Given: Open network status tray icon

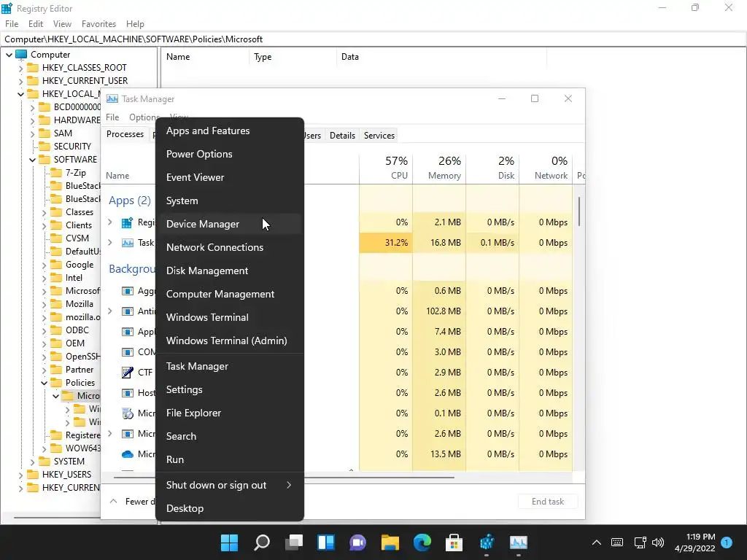Looking at the screenshot, I should coord(640,542).
